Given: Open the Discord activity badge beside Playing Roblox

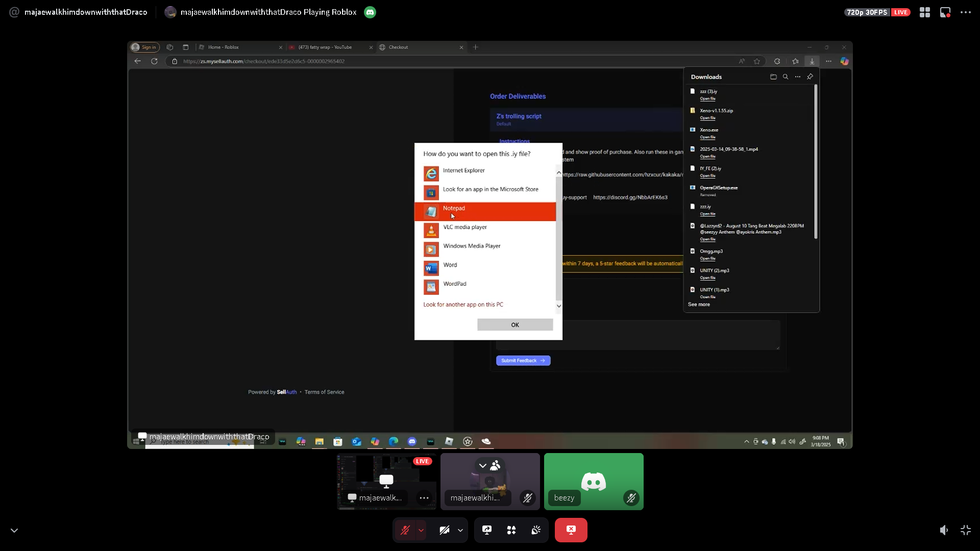Looking at the screenshot, I should 370,12.
